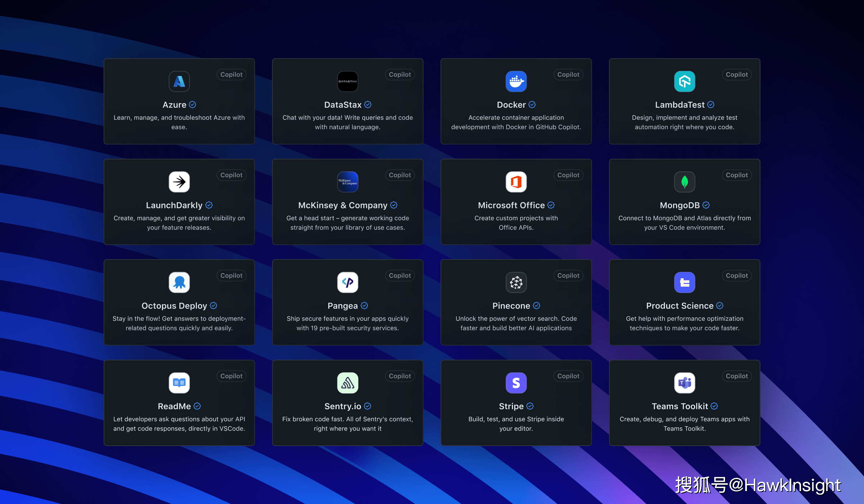Click the Product Science logo icon

point(685,282)
